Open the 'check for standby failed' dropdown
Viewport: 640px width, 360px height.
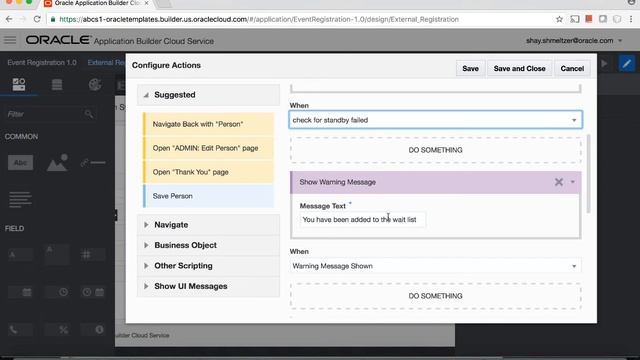[436, 120]
